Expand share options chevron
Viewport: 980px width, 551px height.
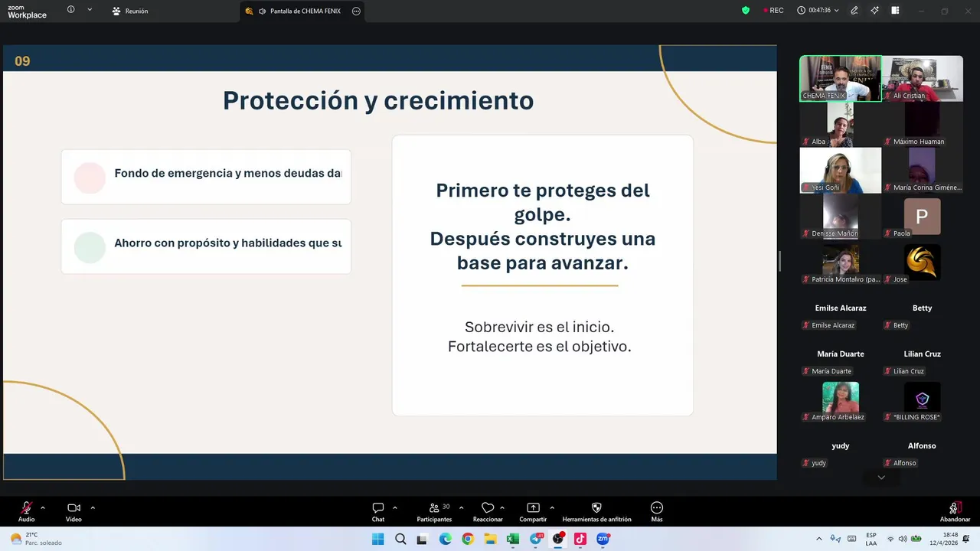point(552,507)
